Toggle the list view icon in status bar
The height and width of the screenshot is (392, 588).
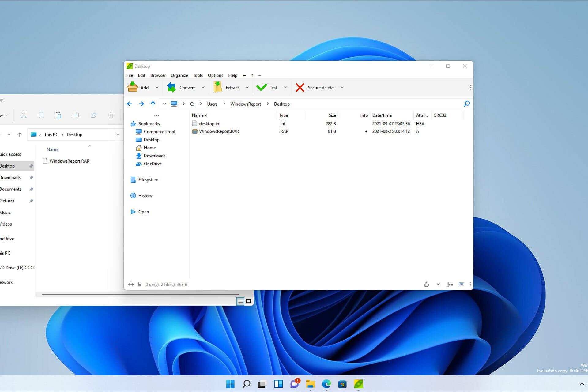450,284
